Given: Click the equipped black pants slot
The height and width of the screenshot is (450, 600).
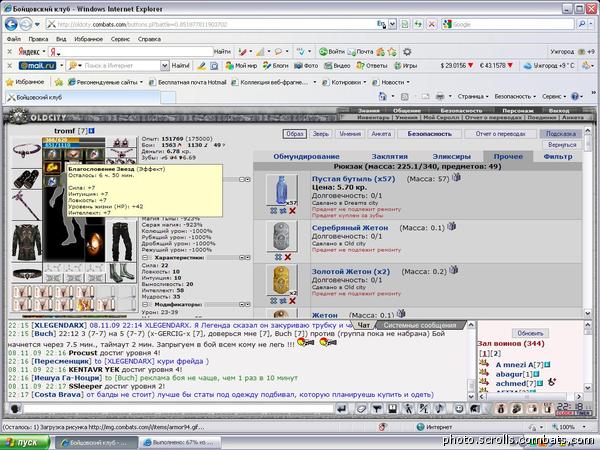Looking at the screenshot, I should 122,242.
